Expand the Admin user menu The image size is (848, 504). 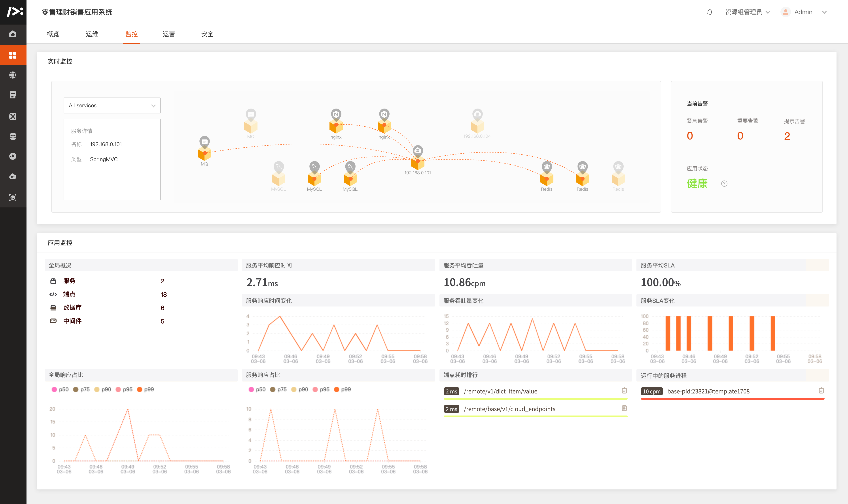[803, 12]
